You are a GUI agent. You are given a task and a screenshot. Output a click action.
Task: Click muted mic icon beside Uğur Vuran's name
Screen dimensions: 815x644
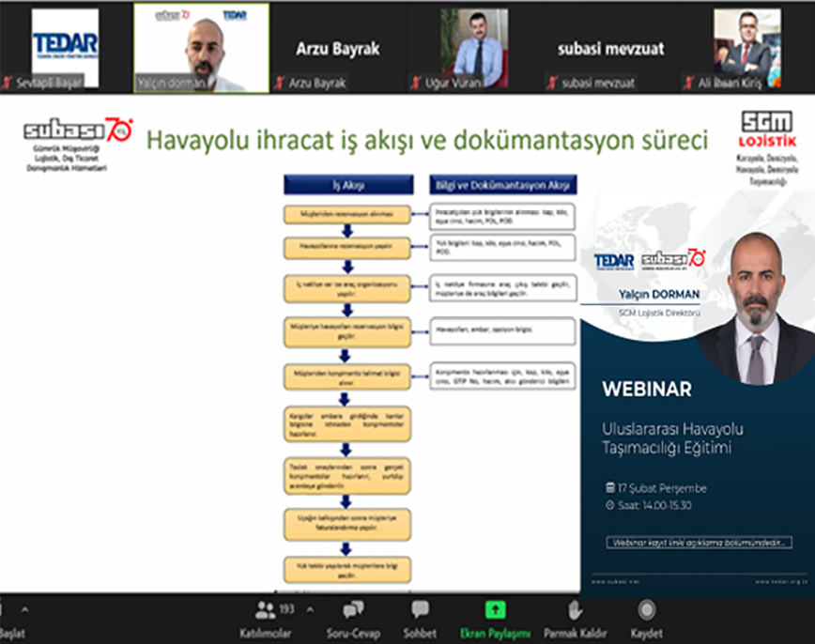click(414, 83)
